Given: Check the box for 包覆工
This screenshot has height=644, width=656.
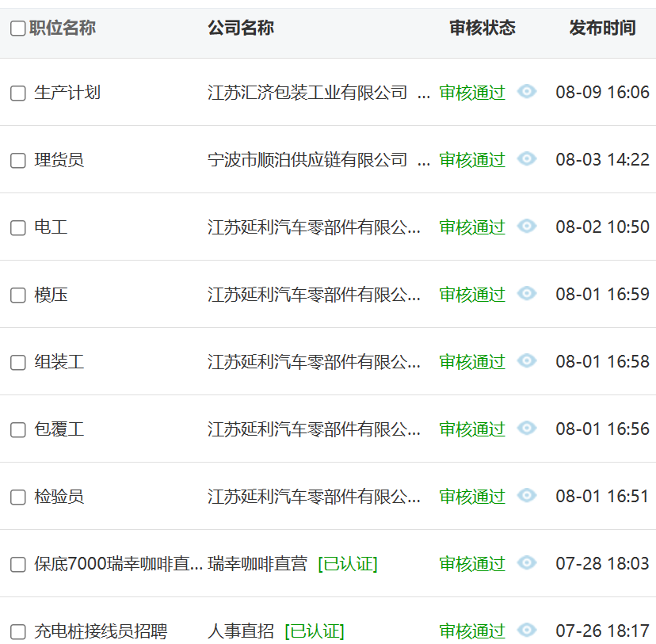Looking at the screenshot, I should 18,430.
